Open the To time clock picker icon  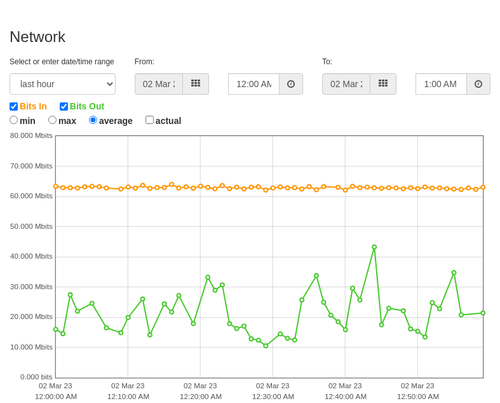tap(478, 84)
